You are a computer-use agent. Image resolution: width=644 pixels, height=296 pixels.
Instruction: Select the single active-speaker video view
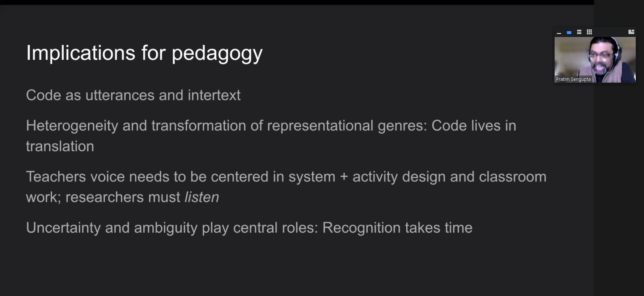pos(569,32)
